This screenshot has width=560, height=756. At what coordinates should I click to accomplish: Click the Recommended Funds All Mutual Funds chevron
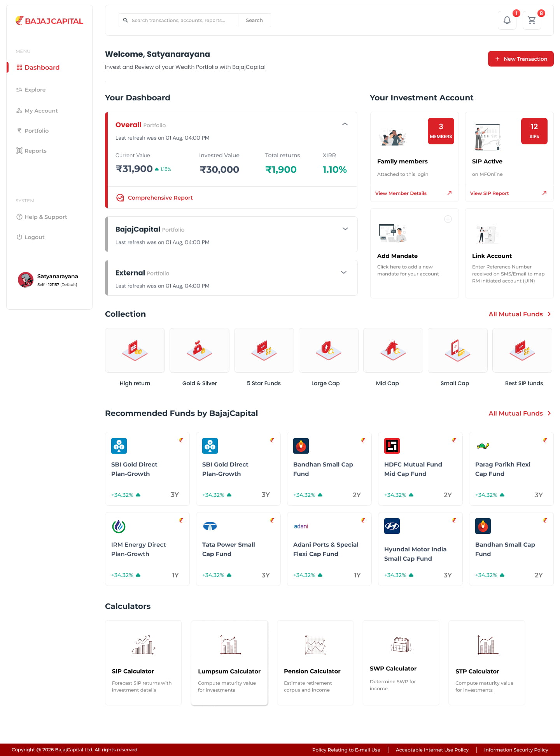(549, 413)
